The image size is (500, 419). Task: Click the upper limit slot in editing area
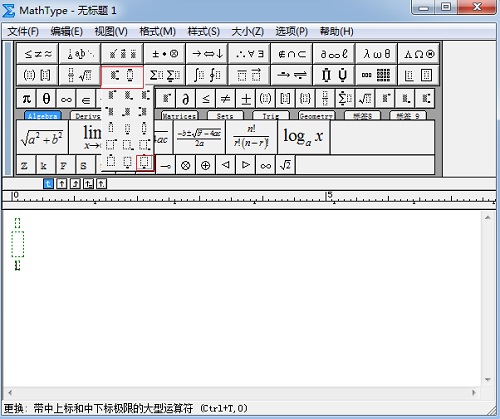(x=17, y=223)
